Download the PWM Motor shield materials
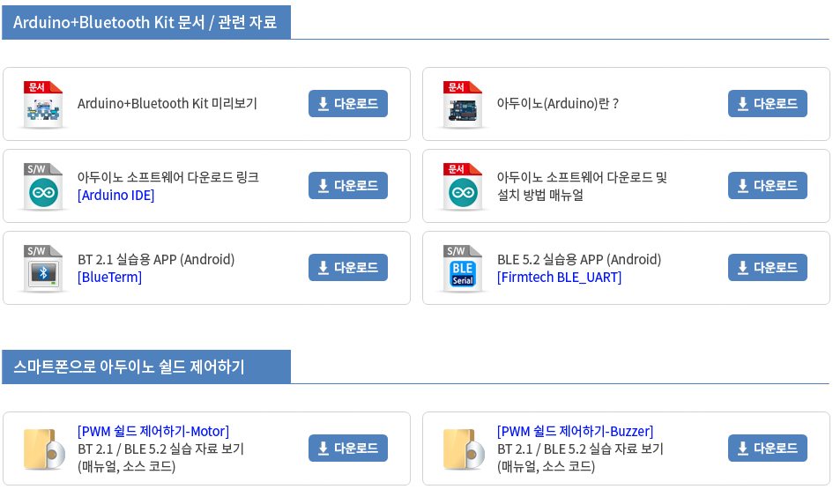The image size is (833, 504). (348, 448)
